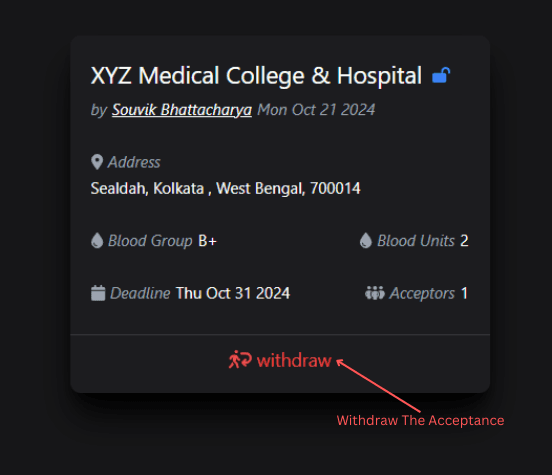Click the Blood Group label
This screenshot has width=552, height=475.
[150, 241]
